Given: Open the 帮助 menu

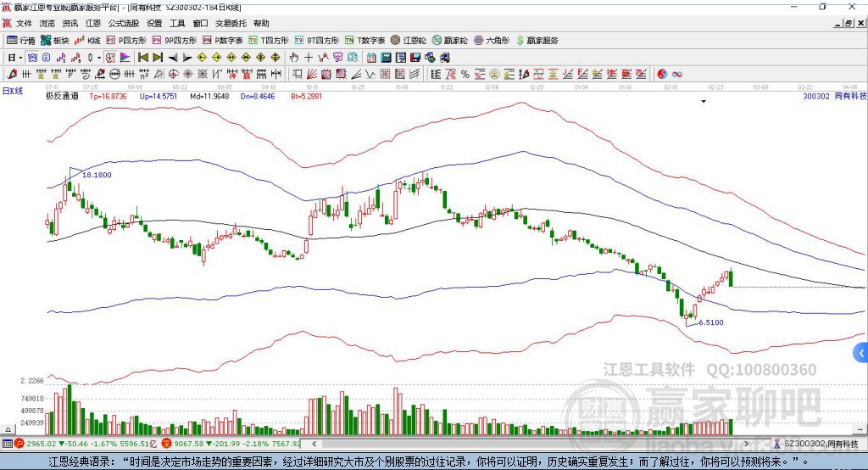Looking at the screenshot, I should 261,23.
